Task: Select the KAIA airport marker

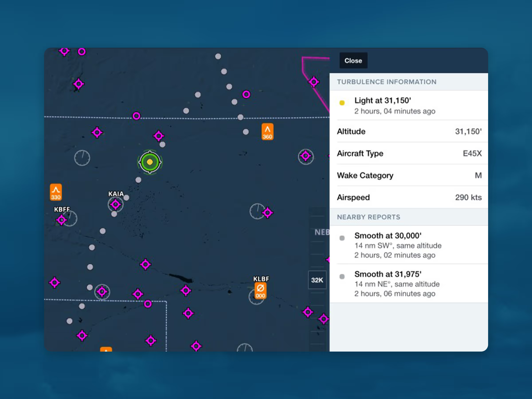Action: click(x=115, y=204)
